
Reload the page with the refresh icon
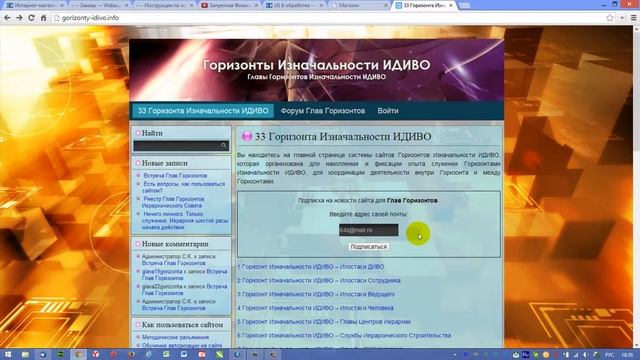(31, 18)
